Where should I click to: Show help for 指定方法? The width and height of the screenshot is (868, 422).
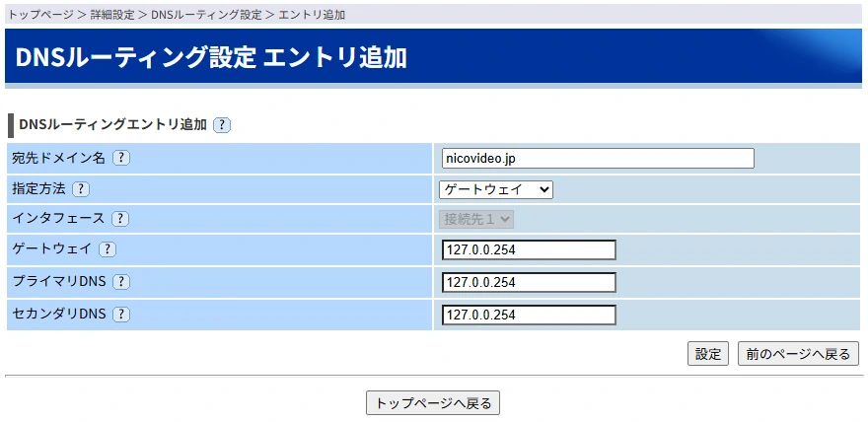coord(81,189)
